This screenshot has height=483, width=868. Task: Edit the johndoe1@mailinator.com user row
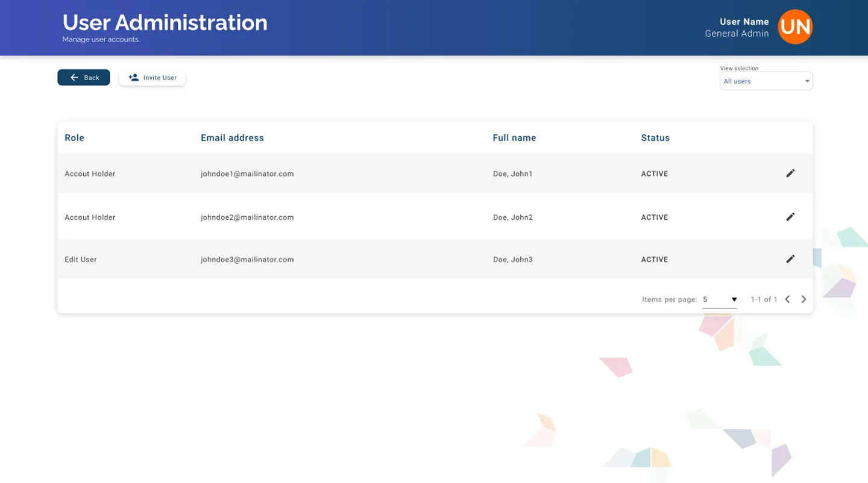point(790,173)
